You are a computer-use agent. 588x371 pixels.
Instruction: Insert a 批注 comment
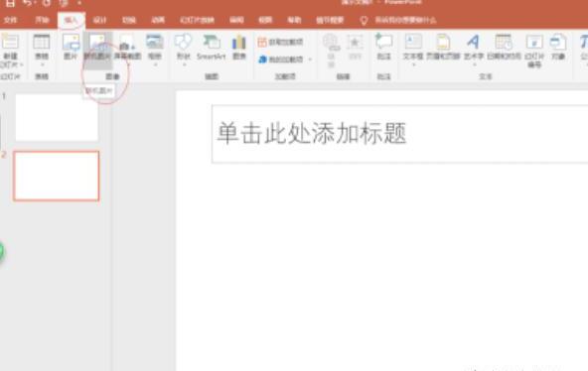[384, 48]
